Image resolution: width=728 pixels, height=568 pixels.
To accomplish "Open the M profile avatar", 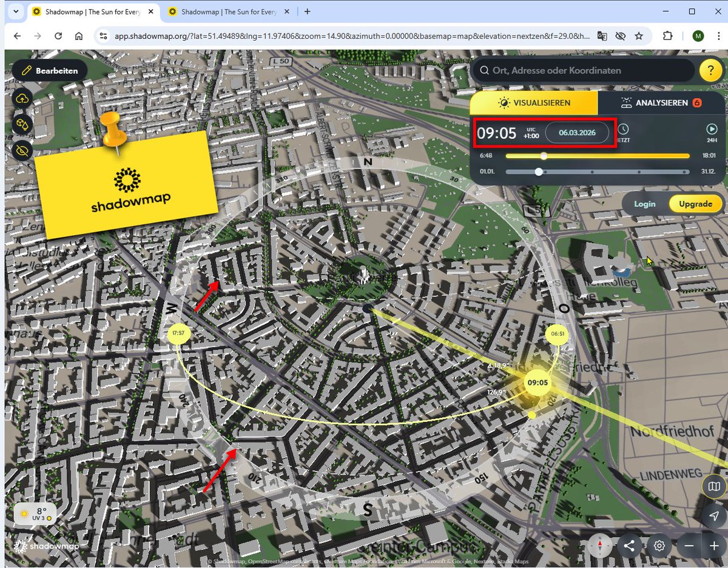I will (x=698, y=36).
